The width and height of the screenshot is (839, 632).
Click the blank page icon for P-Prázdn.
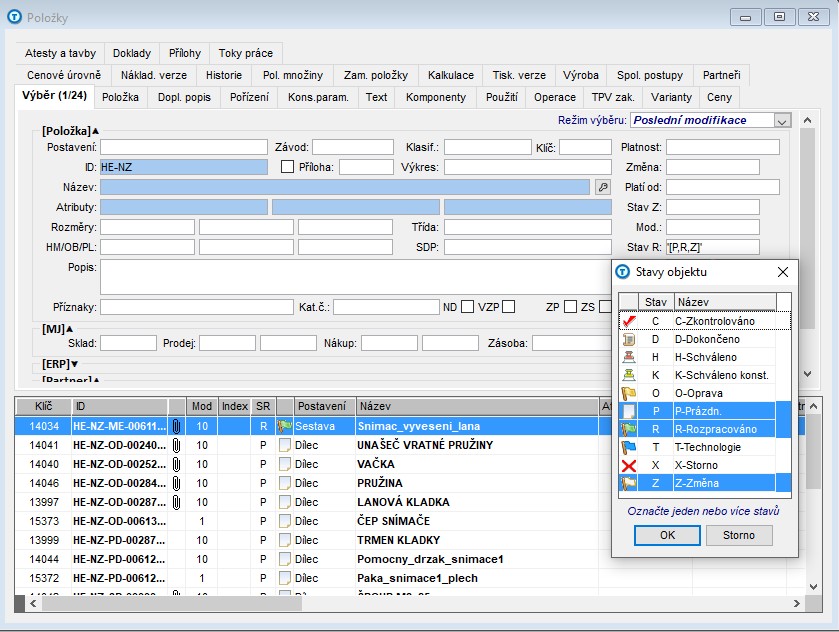click(x=629, y=411)
